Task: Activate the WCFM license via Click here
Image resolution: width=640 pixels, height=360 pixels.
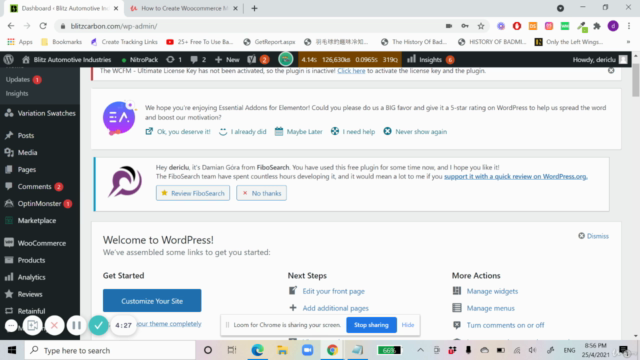Action: tap(351, 71)
